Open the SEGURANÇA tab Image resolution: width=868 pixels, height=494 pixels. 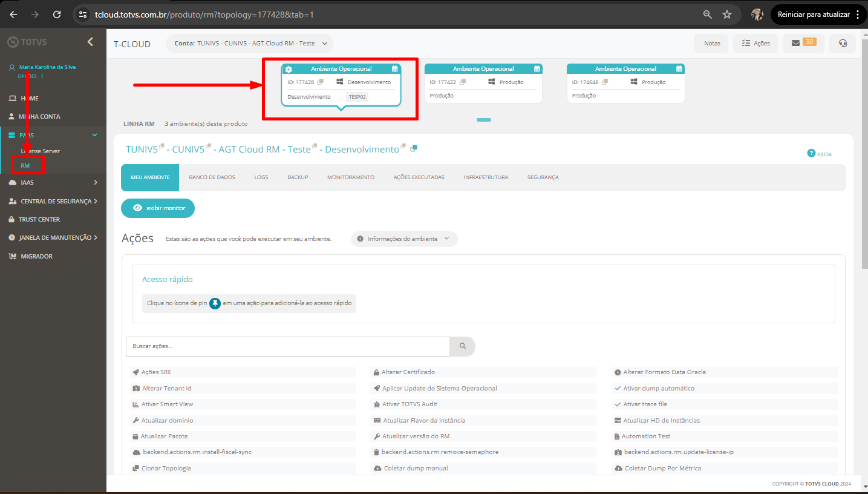pyautogui.click(x=543, y=177)
